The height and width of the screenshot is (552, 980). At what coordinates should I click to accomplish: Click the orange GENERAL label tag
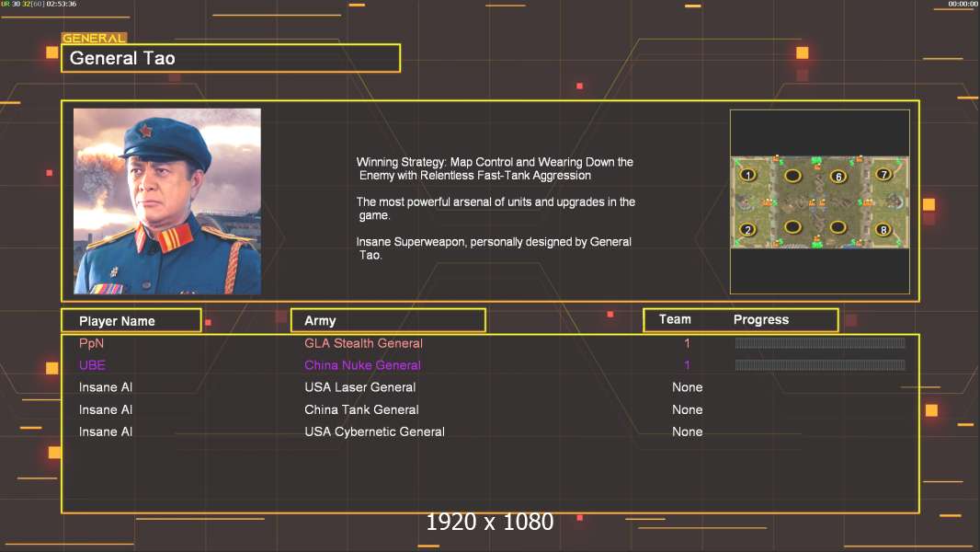pyautogui.click(x=94, y=38)
